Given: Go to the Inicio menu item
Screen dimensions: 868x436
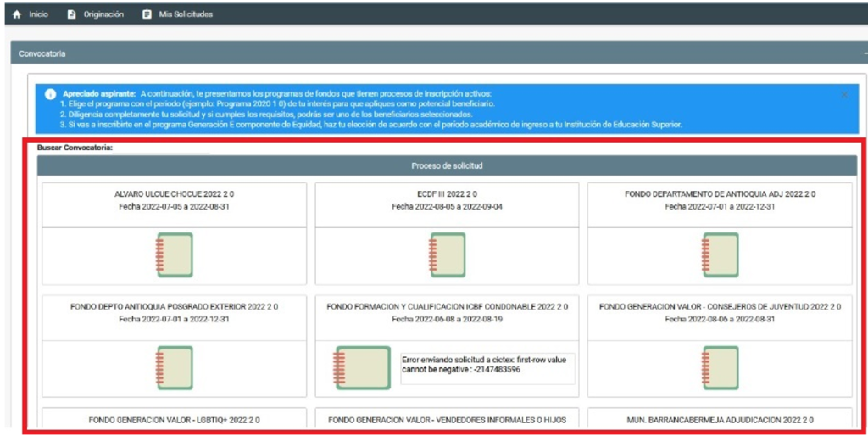Looking at the screenshot, I should click(x=39, y=14).
